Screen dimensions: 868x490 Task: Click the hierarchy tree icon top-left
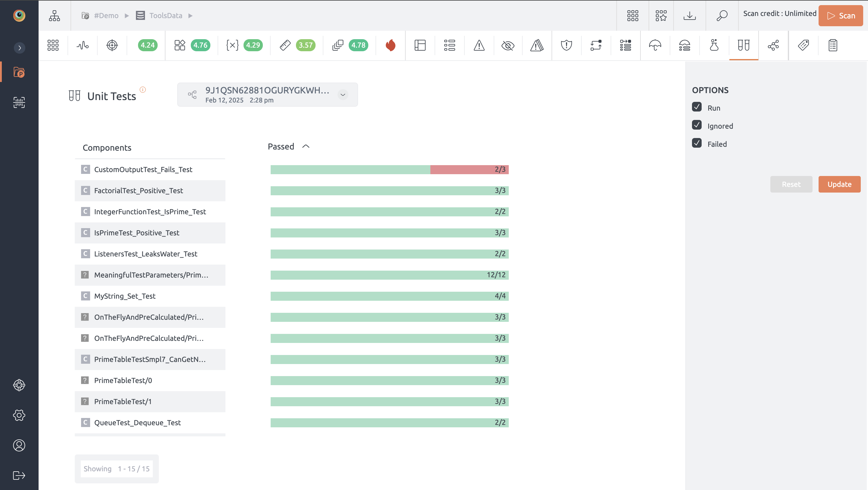click(x=54, y=15)
